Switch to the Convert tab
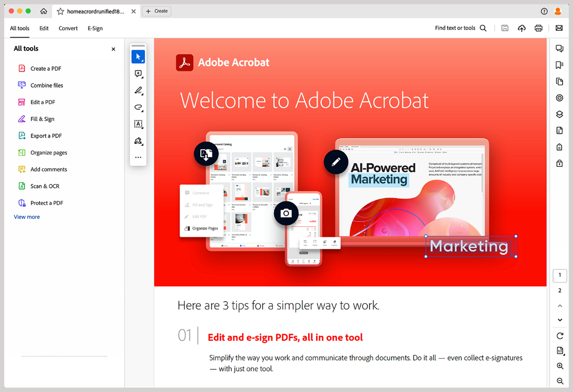This screenshot has width=573, height=392. (x=68, y=28)
